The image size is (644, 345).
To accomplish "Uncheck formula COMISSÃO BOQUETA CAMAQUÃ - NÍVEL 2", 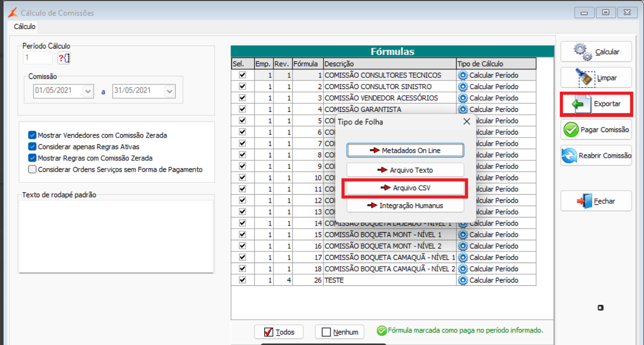I will pos(242,269).
